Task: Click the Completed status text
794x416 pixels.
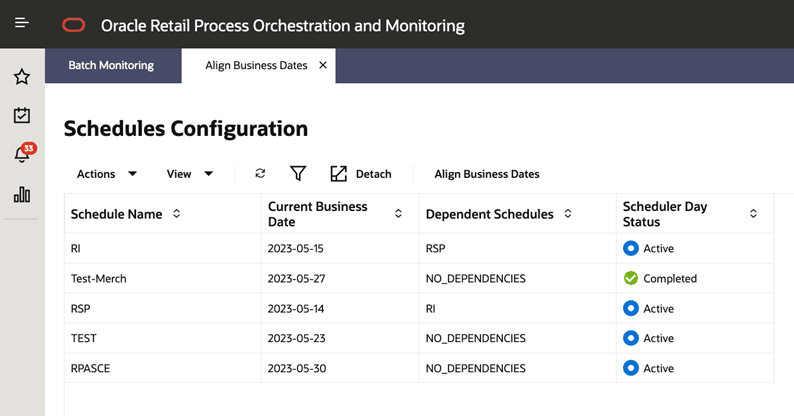Action: (670, 278)
